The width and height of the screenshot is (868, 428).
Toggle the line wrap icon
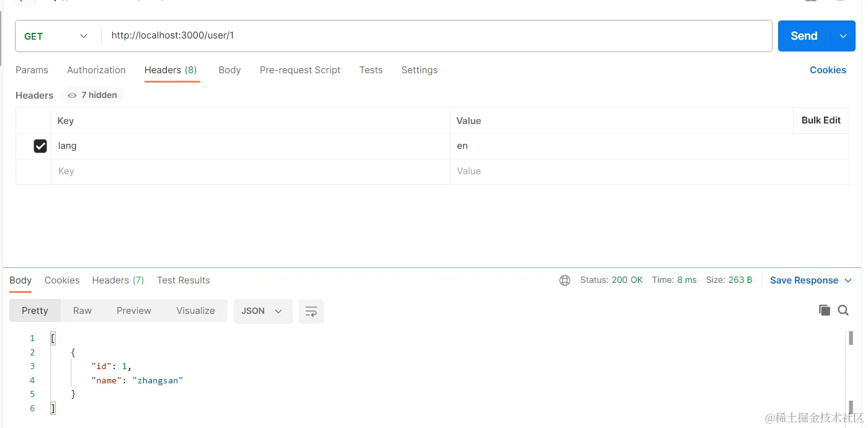(311, 311)
